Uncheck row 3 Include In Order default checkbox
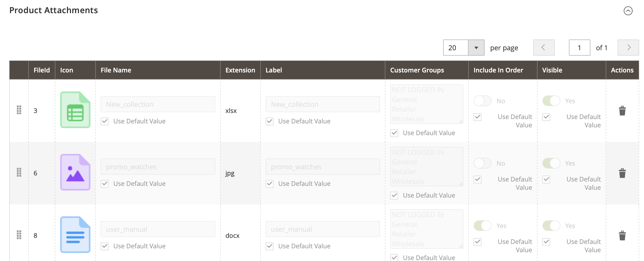This screenshot has height=261, width=644. point(478,117)
